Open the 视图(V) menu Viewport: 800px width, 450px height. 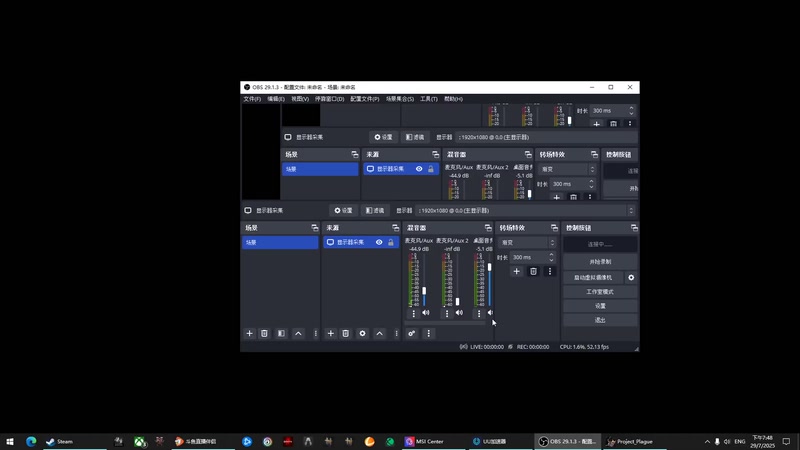(x=300, y=99)
